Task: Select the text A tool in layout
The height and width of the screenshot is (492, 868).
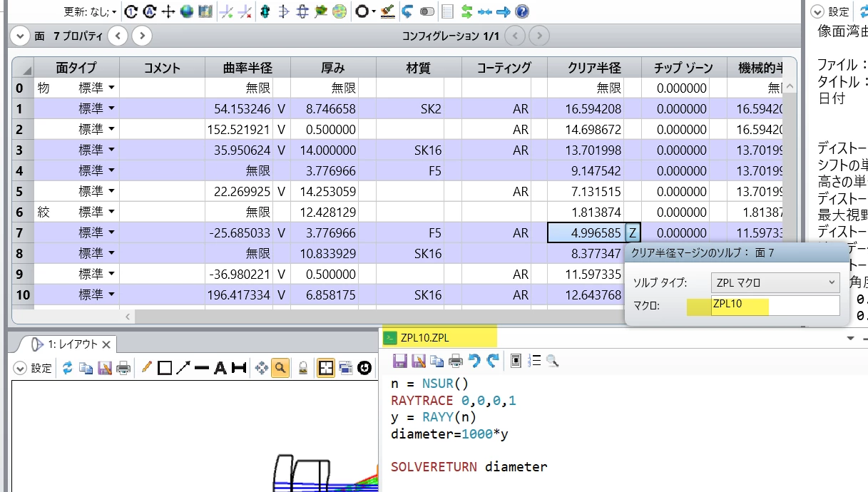Action: point(220,368)
